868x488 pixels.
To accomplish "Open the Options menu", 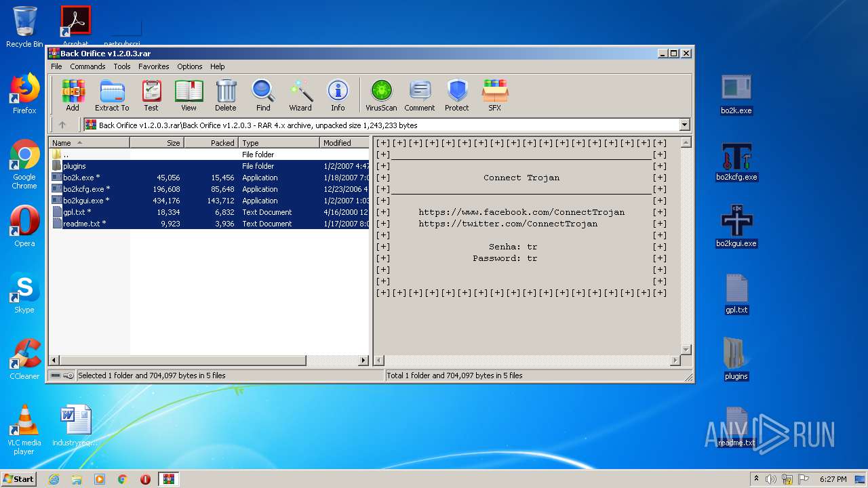I will click(190, 66).
